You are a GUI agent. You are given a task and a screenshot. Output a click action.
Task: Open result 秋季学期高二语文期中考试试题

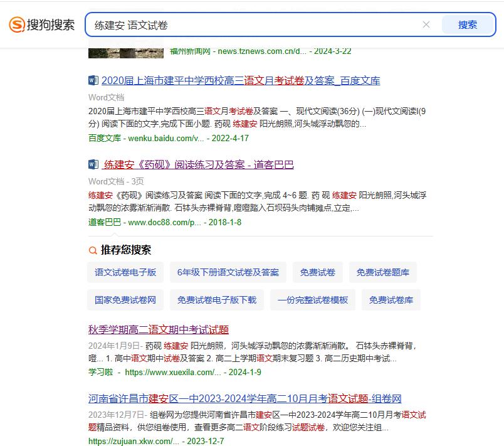point(159,329)
